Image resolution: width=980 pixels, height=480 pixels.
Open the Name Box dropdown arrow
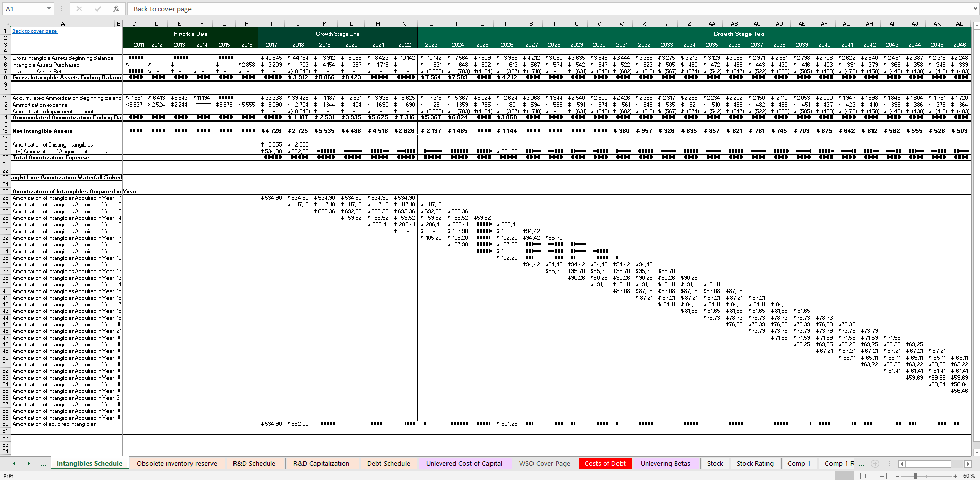point(49,9)
